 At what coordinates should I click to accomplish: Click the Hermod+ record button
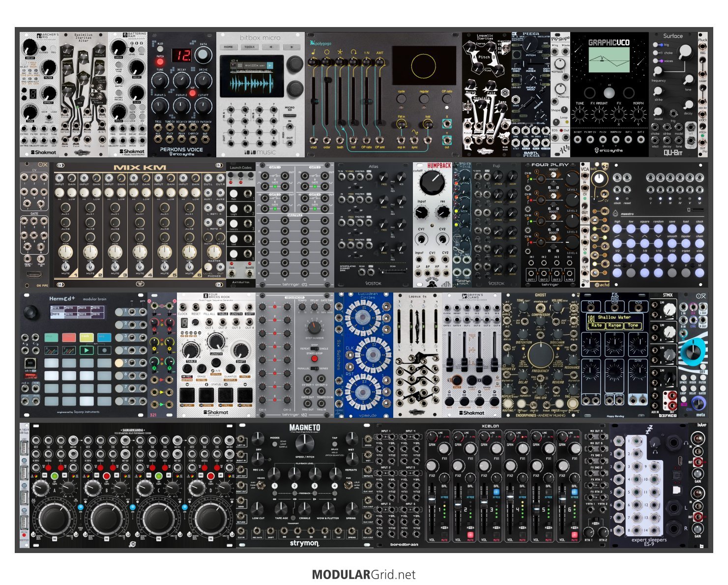click(x=104, y=351)
